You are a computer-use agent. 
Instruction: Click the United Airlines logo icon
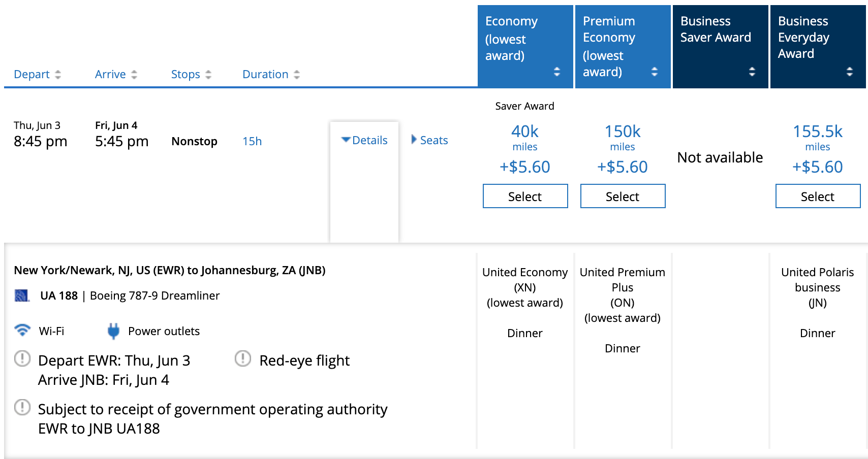tap(21, 296)
